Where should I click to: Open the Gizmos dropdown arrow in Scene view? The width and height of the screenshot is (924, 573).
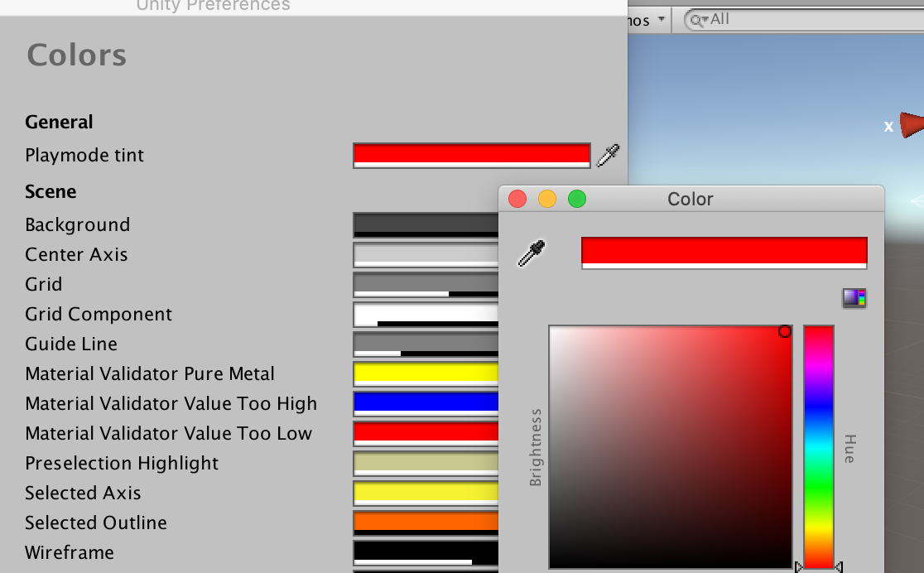pos(662,19)
